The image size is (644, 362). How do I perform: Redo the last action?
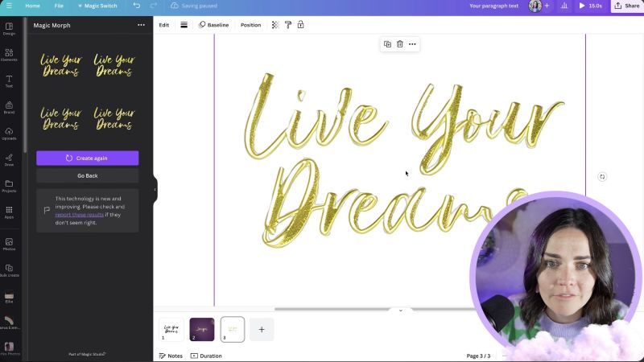(x=153, y=6)
